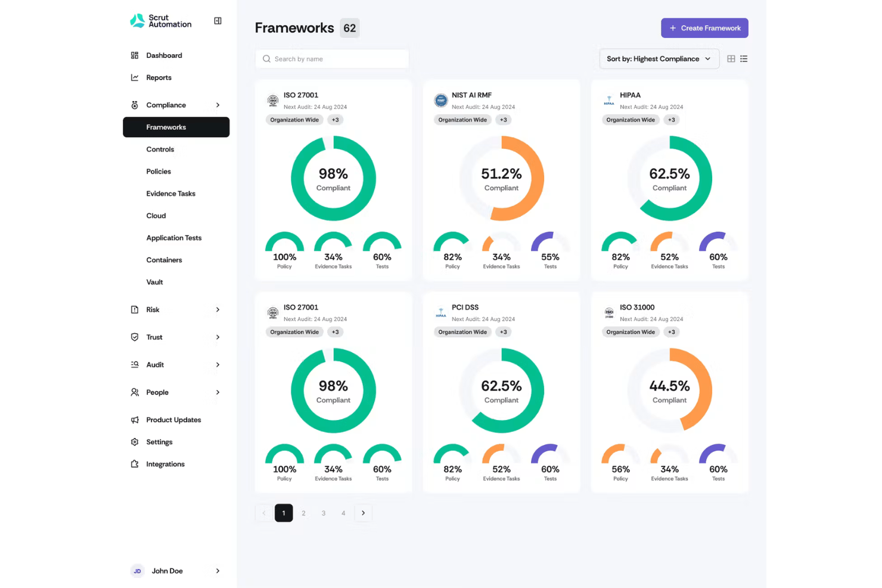Click the Product Updates megaphone icon
This screenshot has height=588, width=882.
(x=135, y=420)
